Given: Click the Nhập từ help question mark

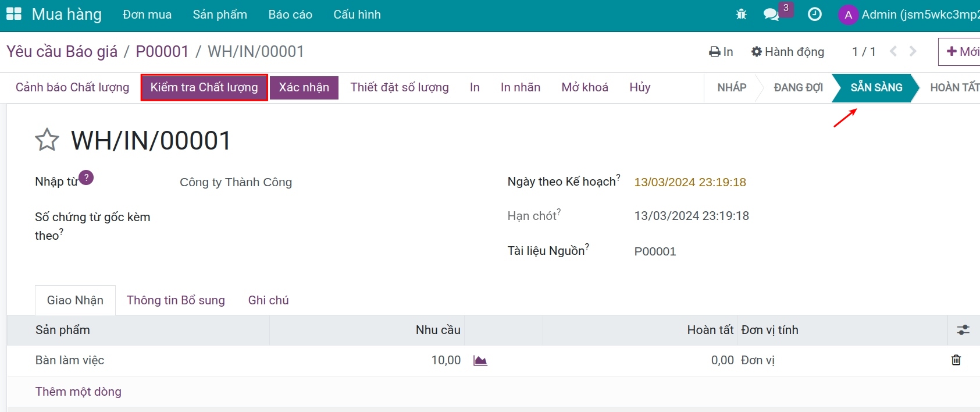Looking at the screenshot, I should (x=86, y=177).
